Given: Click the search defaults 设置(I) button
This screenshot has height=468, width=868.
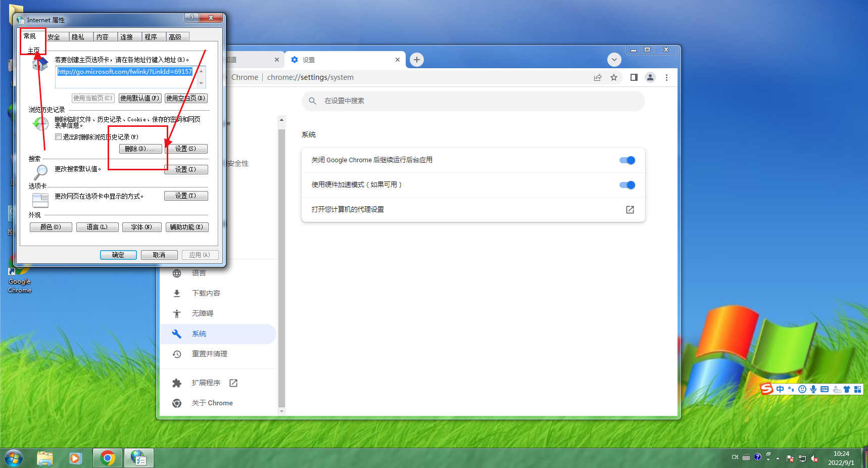Looking at the screenshot, I should coord(186,170).
